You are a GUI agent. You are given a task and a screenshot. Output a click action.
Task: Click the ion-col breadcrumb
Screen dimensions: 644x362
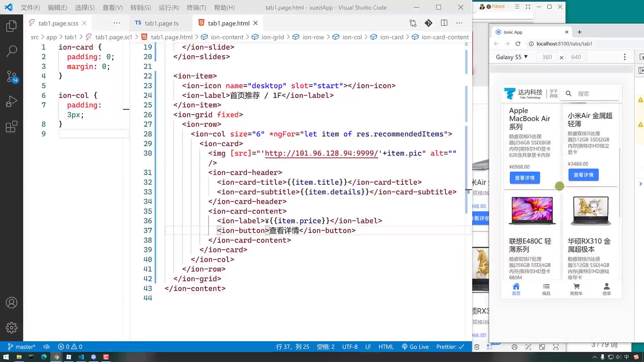347,37
